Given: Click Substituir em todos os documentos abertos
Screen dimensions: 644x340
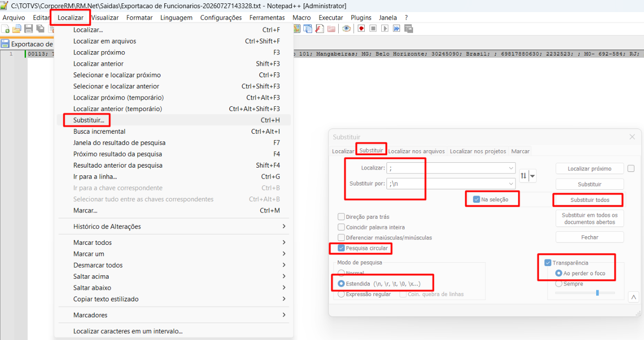Looking at the screenshot, I should [x=589, y=218].
